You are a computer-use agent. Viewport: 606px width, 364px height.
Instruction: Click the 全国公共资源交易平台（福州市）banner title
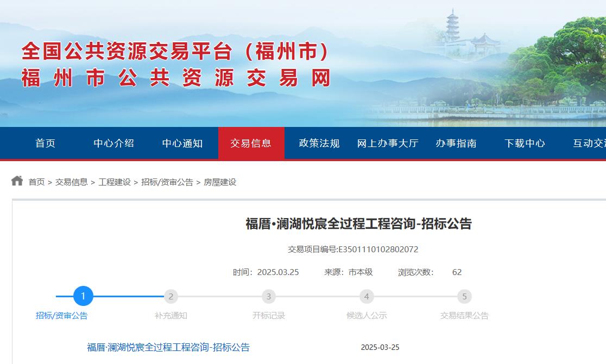tap(176, 52)
